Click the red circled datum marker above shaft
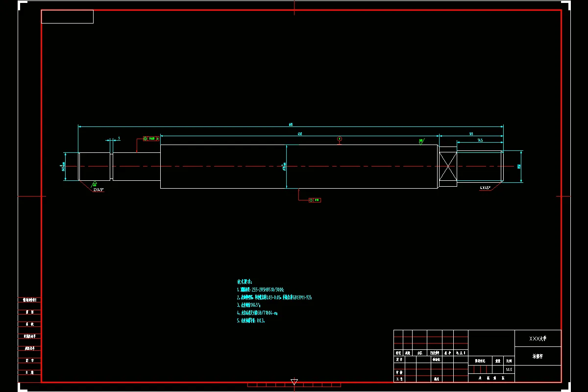The image size is (588, 392). click(x=339, y=139)
